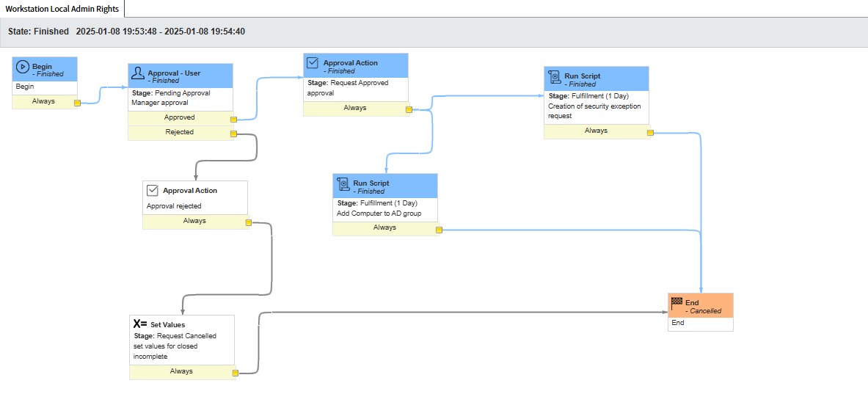
Task: Click yellow connector on Request Approved's Always row
Action: click(409, 109)
